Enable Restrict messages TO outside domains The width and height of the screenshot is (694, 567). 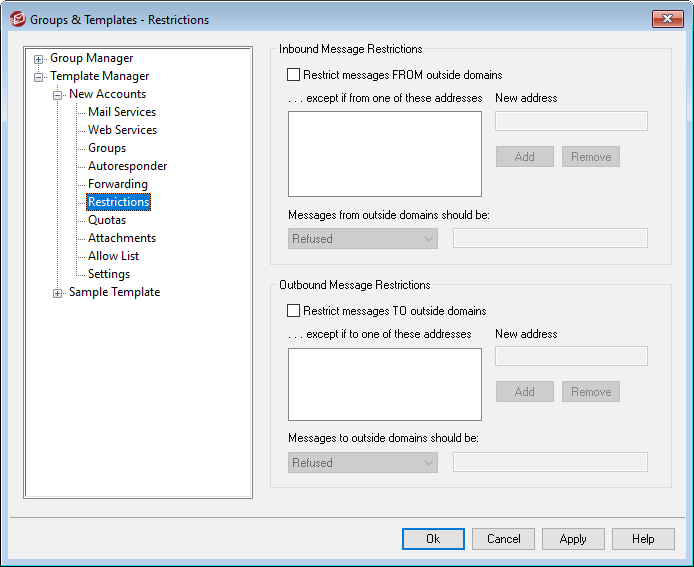click(x=294, y=311)
